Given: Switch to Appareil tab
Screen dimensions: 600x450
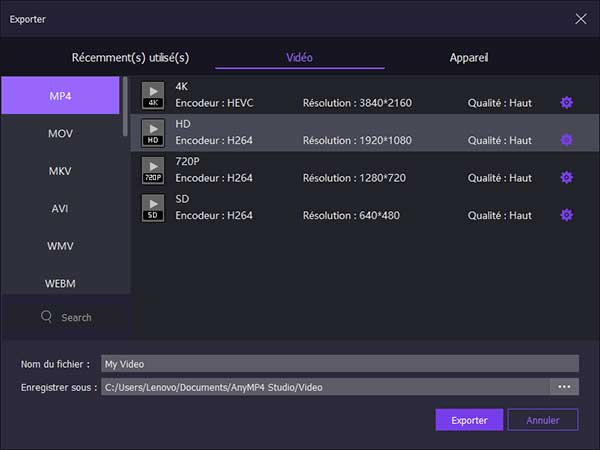Looking at the screenshot, I should [468, 58].
